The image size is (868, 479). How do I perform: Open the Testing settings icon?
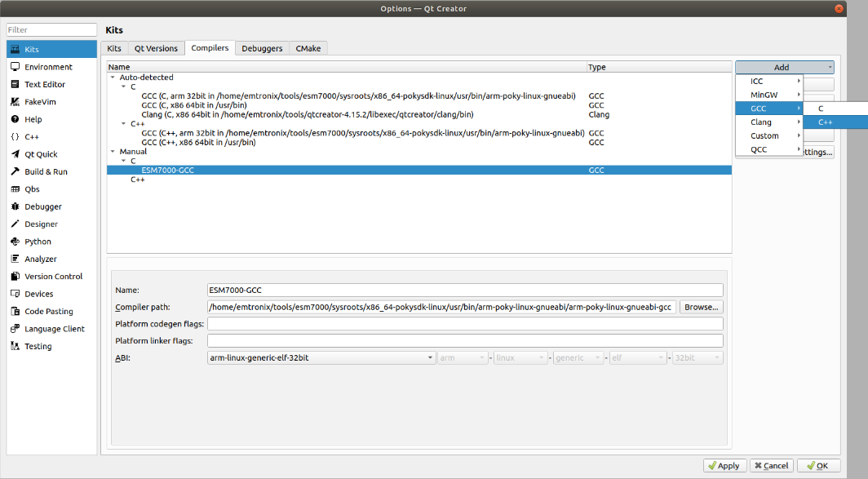click(15, 345)
